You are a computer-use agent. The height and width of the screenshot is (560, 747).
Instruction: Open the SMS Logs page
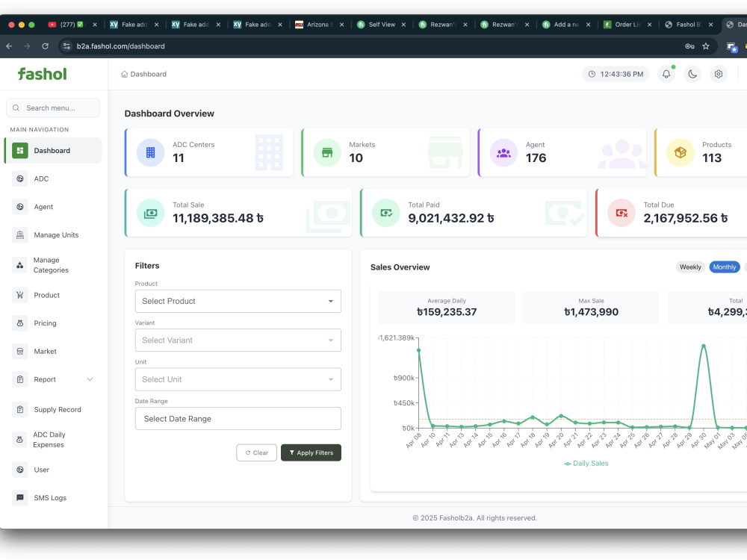point(50,497)
